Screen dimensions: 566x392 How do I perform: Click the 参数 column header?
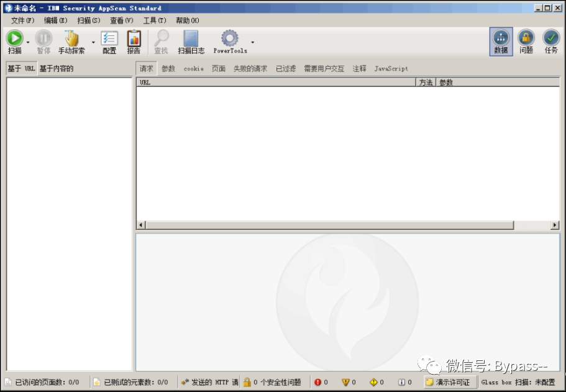pyautogui.click(x=498, y=82)
